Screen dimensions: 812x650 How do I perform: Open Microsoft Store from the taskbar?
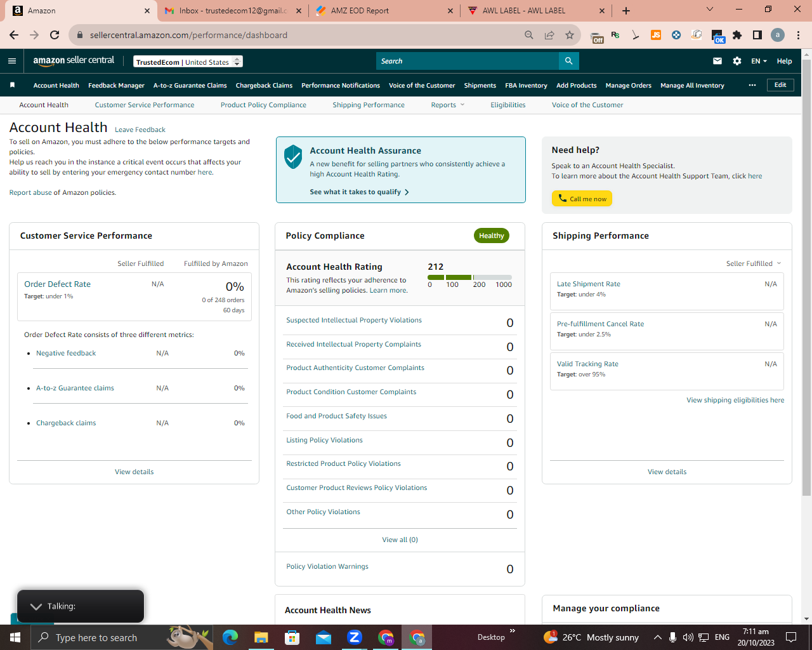click(x=292, y=637)
